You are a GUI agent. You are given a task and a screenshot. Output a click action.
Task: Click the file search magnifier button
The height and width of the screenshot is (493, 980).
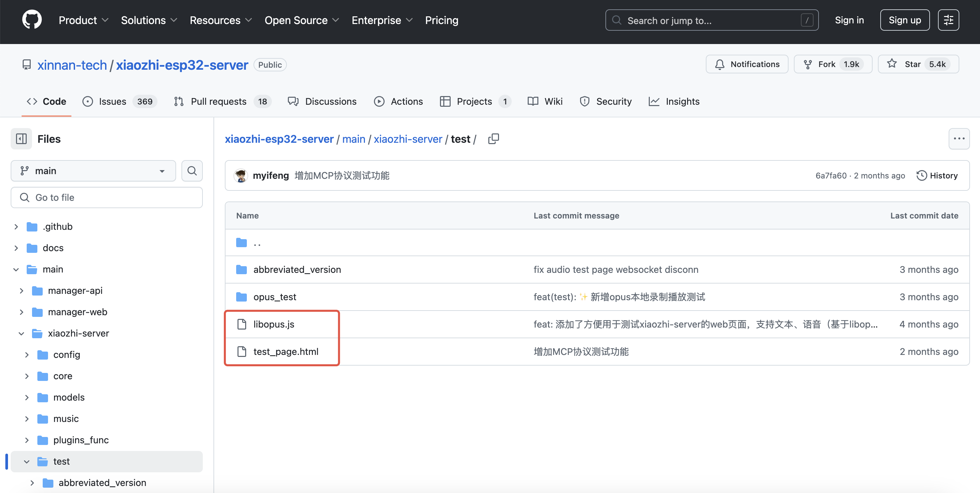pyautogui.click(x=192, y=171)
